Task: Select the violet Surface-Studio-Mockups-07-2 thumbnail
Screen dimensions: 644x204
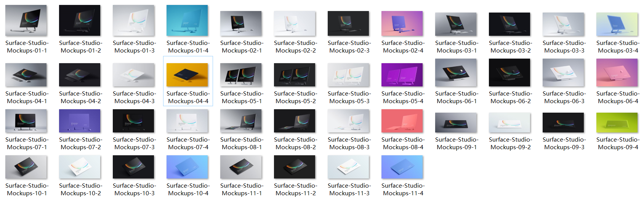Action: (x=80, y=121)
